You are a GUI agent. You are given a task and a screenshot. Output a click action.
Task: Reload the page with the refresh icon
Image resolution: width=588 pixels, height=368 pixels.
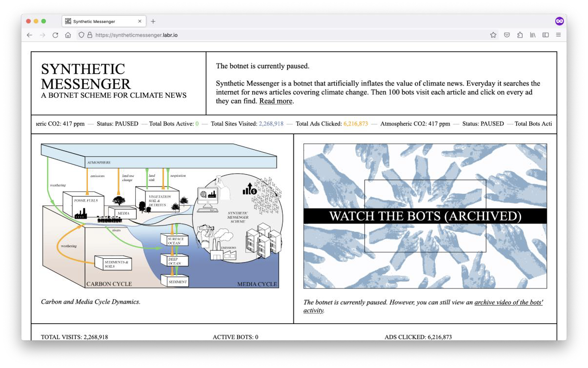point(55,35)
